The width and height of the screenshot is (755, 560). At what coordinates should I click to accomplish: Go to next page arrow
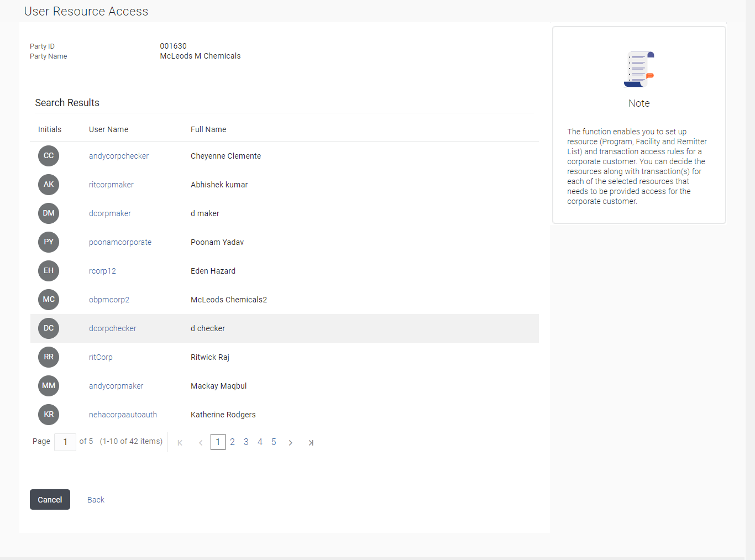pos(290,442)
